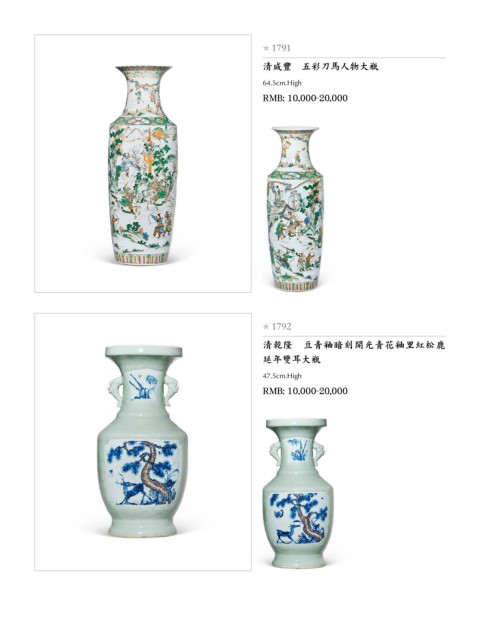
Task: Open the large celadon pine deer vase image
Action: (143, 442)
